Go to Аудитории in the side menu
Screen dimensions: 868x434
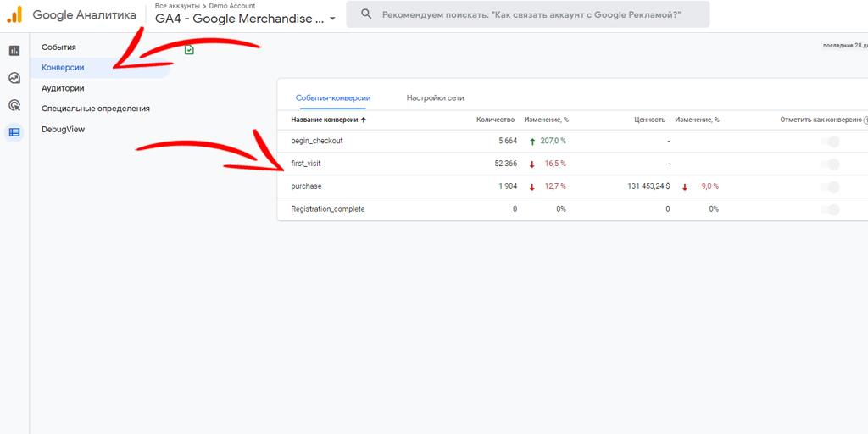pyautogui.click(x=63, y=88)
